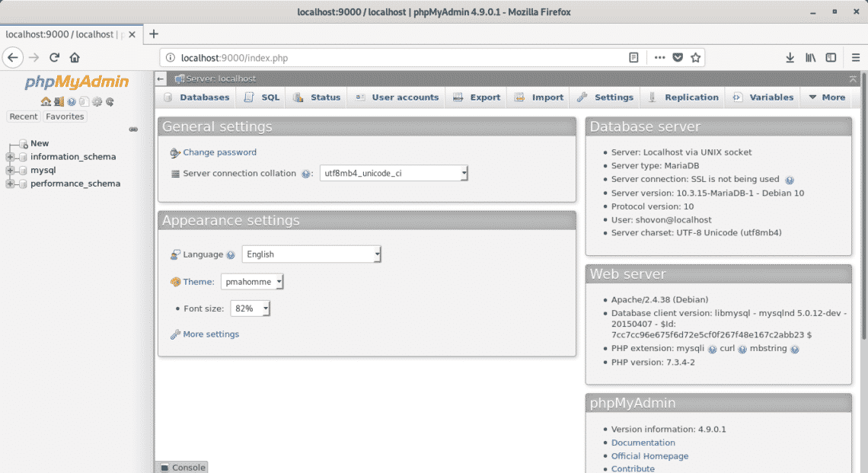Viewport: 868px width, 473px height.
Task: Open MySQL documentation via question mark icon
Action: pyautogui.click(x=72, y=101)
